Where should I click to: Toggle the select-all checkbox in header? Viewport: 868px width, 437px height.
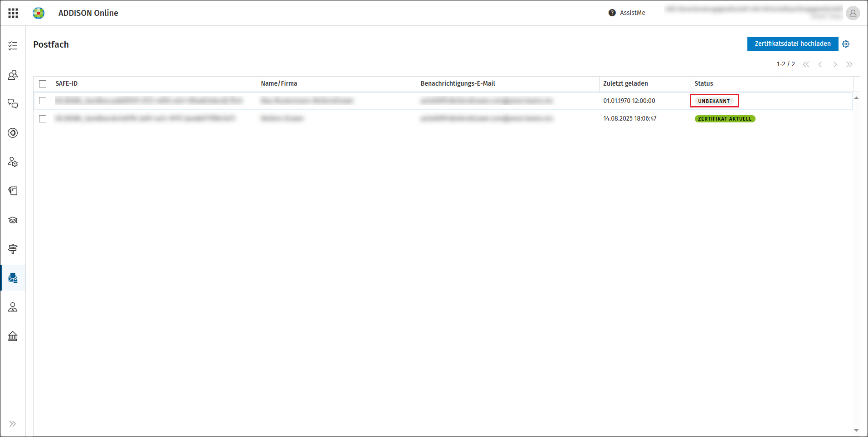pyautogui.click(x=43, y=84)
